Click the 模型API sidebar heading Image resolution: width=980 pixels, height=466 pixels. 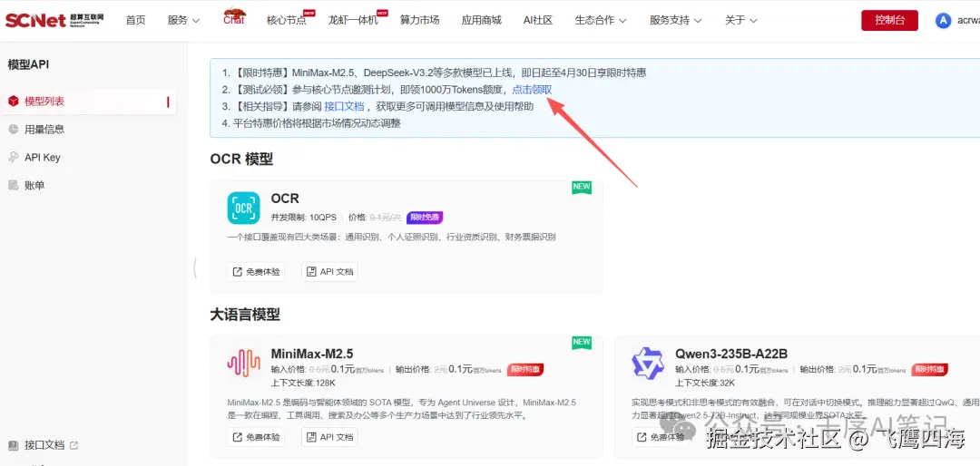point(28,64)
